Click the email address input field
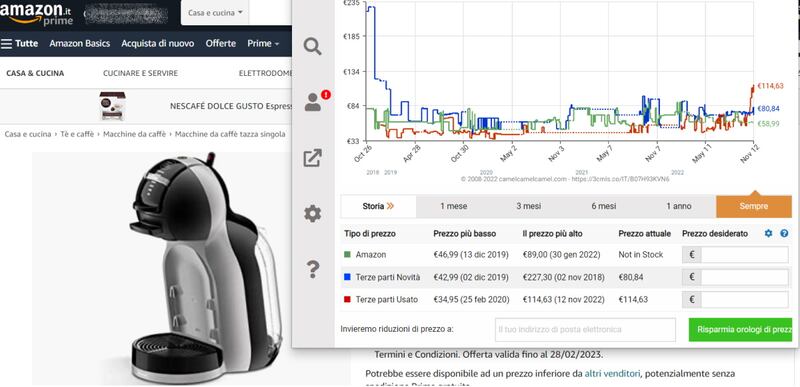This screenshot has width=800, height=387. (x=585, y=329)
